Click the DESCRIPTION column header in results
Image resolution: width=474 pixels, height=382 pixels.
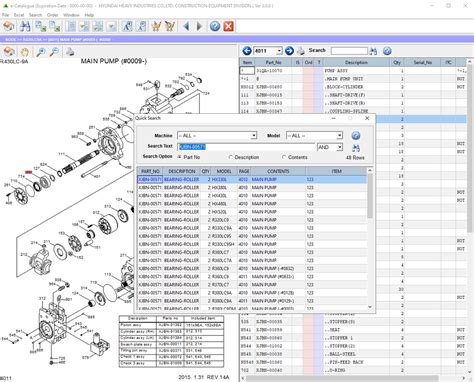click(x=181, y=171)
